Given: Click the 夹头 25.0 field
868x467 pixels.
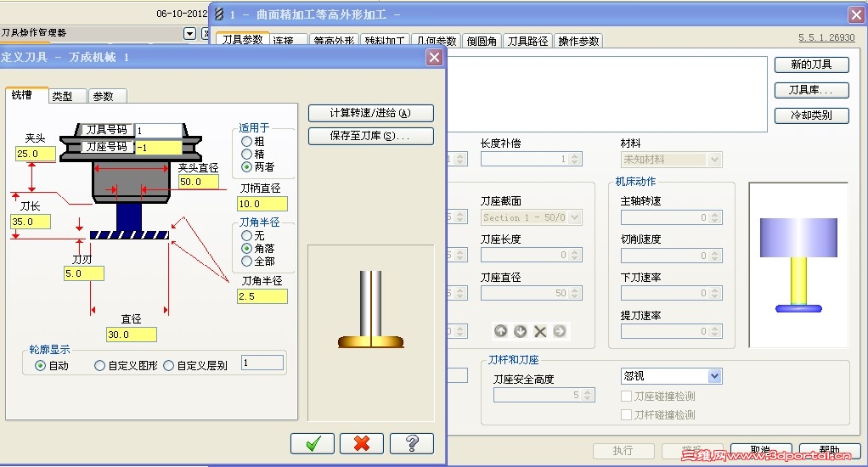Looking at the screenshot, I should pyautogui.click(x=36, y=154).
